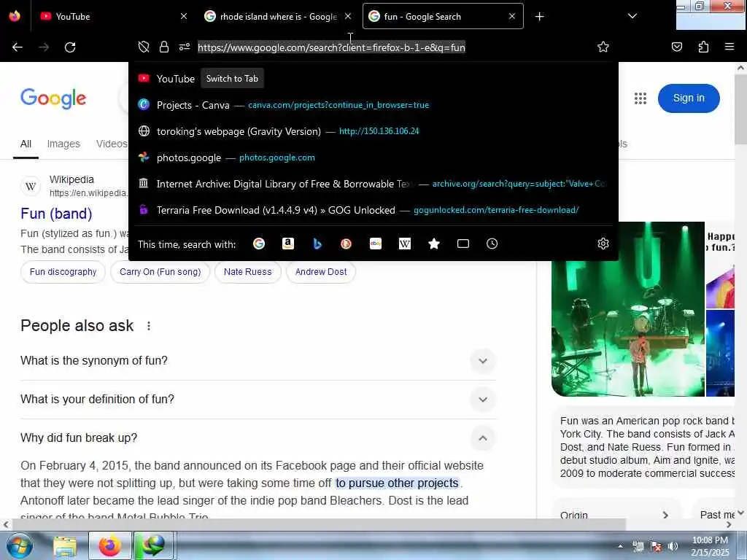Open Windows Explorer from the taskbar
Viewport: 747px width, 560px height.
click(65, 546)
